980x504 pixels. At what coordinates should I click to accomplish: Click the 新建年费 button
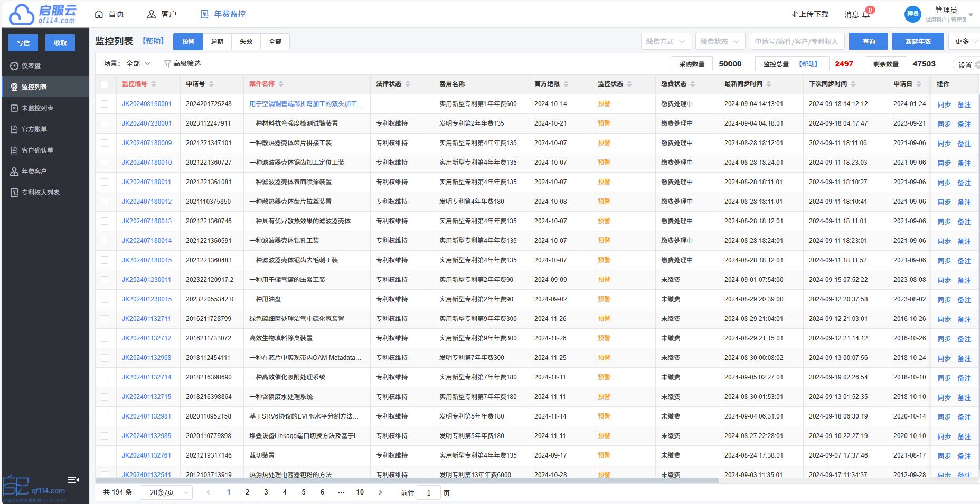pyautogui.click(x=918, y=41)
